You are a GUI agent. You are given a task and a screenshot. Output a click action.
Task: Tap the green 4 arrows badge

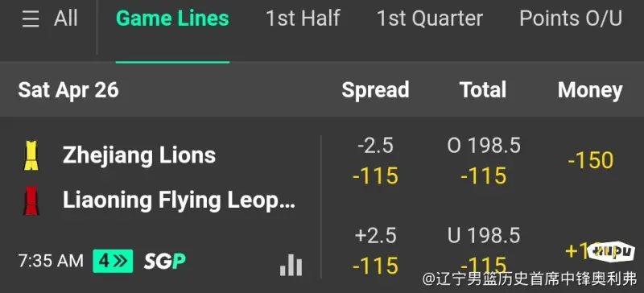click(x=113, y=261)
